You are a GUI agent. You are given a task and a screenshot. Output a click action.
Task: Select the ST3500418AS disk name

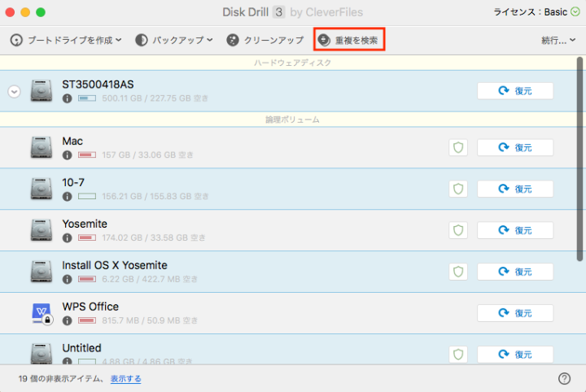click(x=98, y=85)
